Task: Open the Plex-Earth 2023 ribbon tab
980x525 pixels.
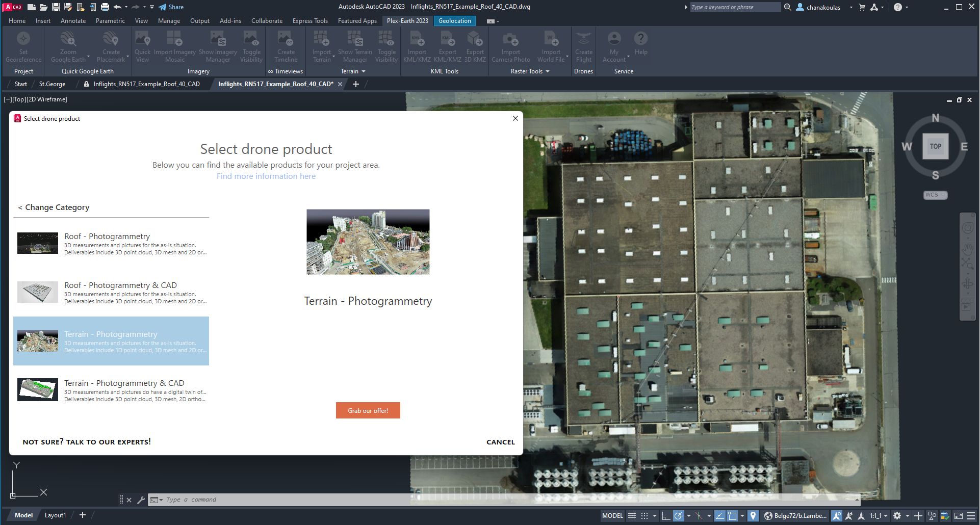Action: (407, 21)
